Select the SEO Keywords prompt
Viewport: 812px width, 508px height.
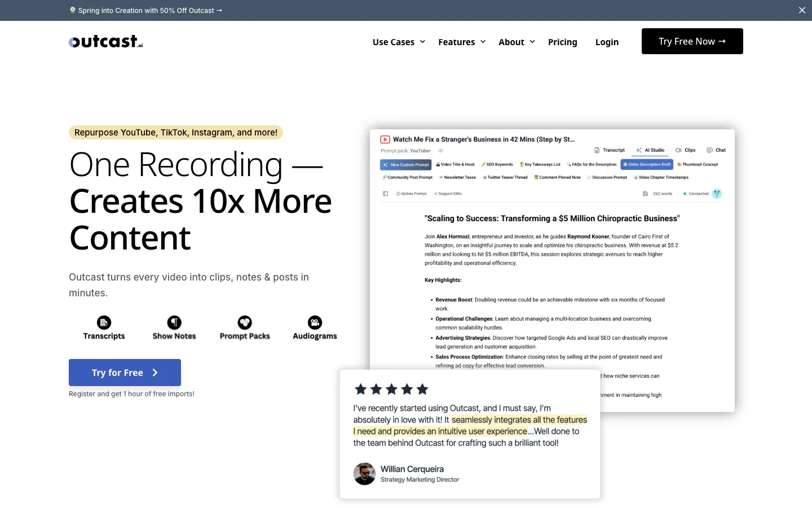pyautogui.click(x=497, y=165)
